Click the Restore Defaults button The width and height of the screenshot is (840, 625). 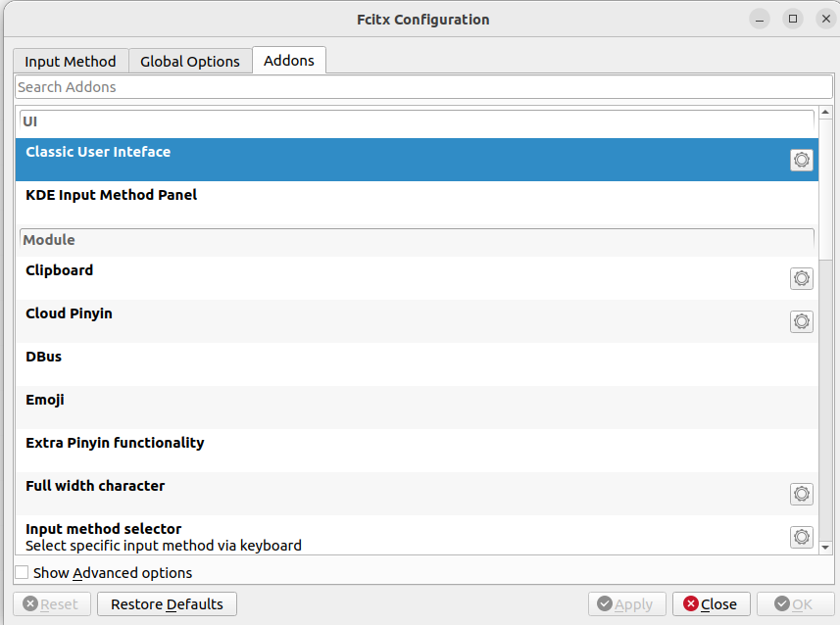pos(167,604)
